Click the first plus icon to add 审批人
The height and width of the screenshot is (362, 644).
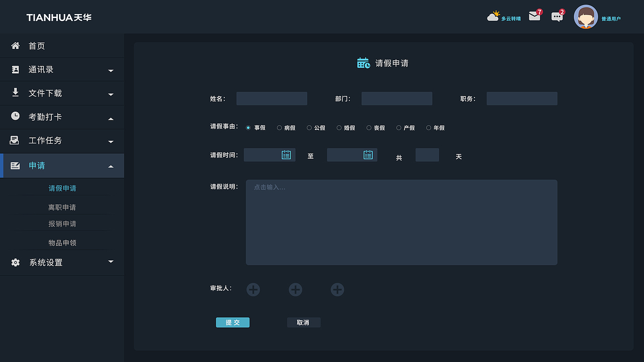(x=253, y=290)
